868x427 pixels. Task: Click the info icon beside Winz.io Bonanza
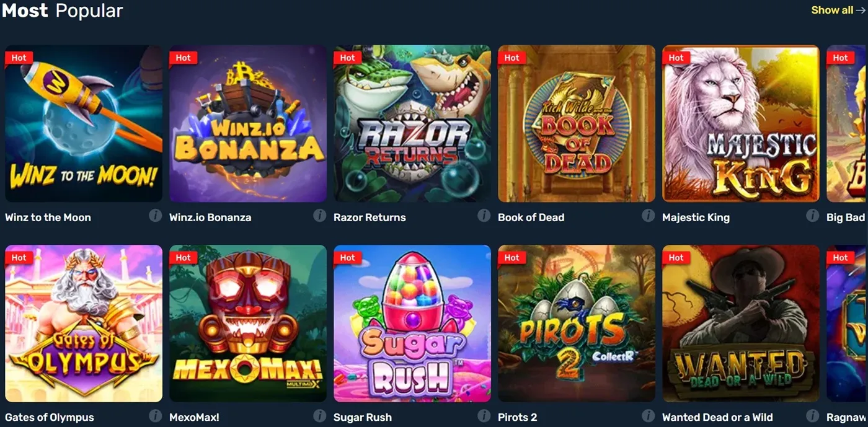pos(319,216)
